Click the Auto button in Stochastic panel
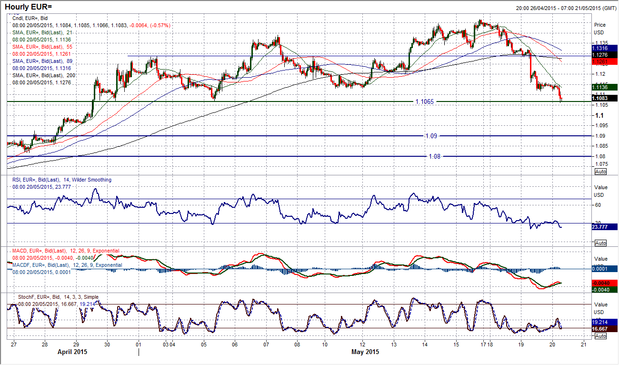The height and width of the screenshot is (365, 619). point(600,336)
